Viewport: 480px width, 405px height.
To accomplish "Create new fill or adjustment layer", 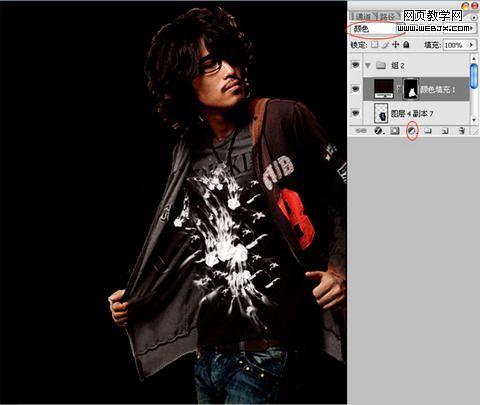I will click(412, 131).
